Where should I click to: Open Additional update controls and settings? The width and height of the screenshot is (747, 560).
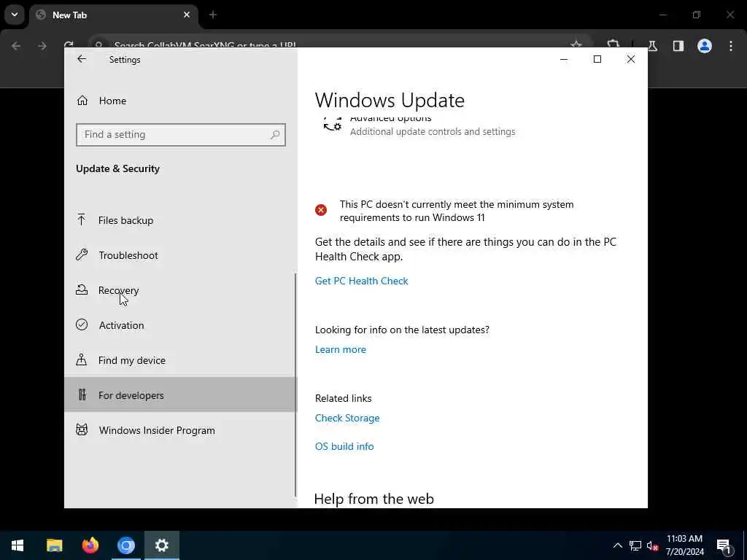click(x=433, y=131)
